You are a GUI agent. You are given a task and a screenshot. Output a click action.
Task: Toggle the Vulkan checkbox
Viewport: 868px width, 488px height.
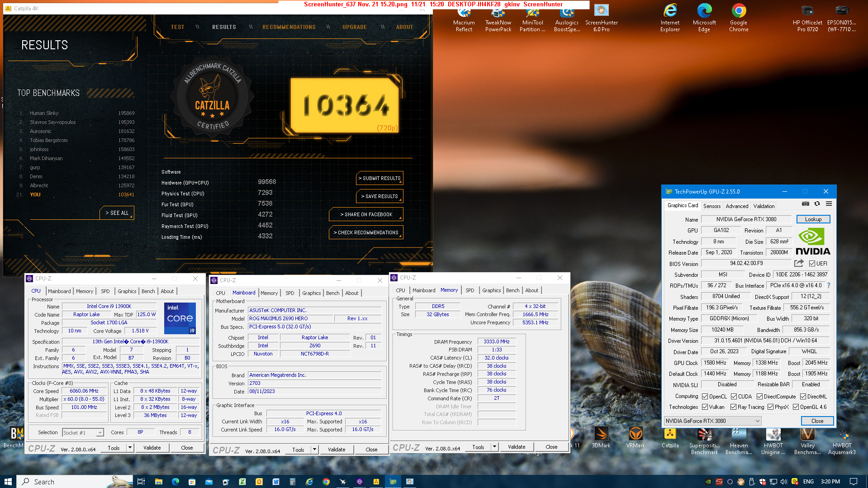point(705,407)
